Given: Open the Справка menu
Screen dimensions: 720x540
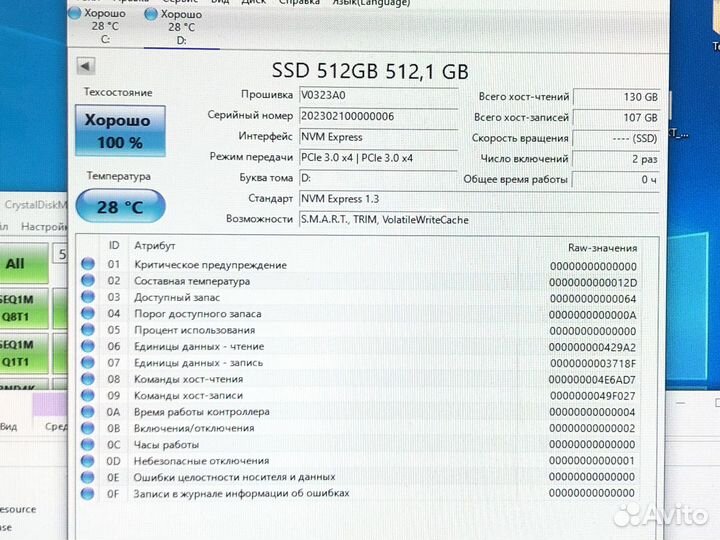Looking at the screenshot, I should [x=299, y=2].
